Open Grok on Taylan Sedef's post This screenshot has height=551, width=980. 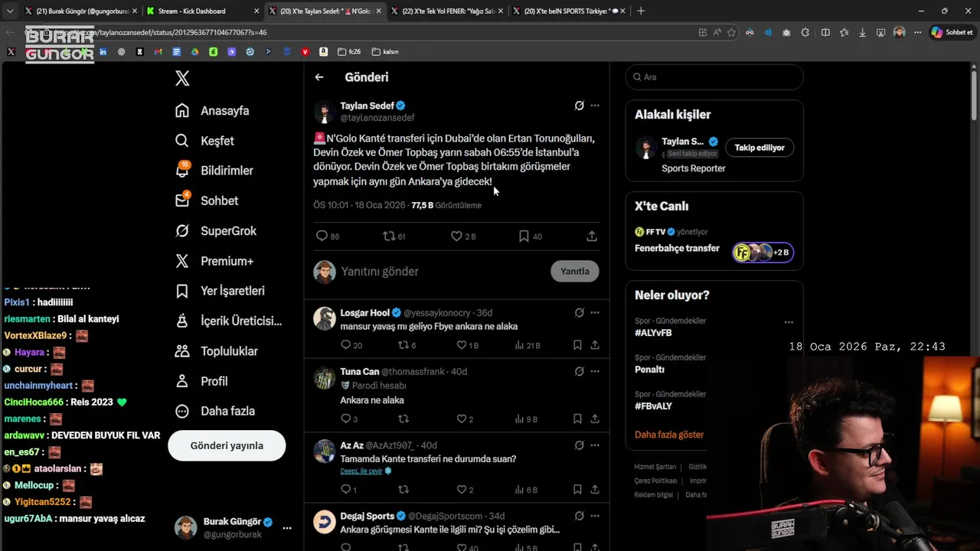580,106
